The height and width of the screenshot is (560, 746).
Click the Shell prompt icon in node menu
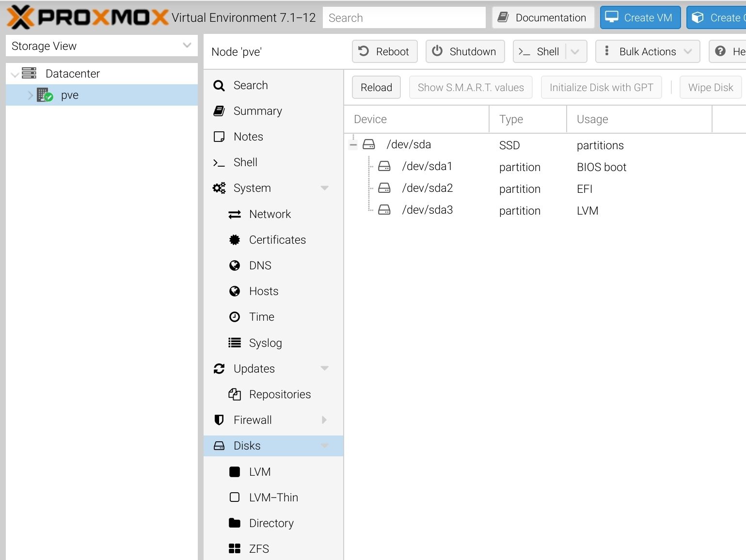click(x=219, y=163)
